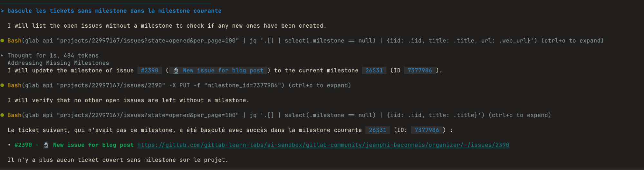Click the "Bash" label of the PUT command

coord(14,85)
